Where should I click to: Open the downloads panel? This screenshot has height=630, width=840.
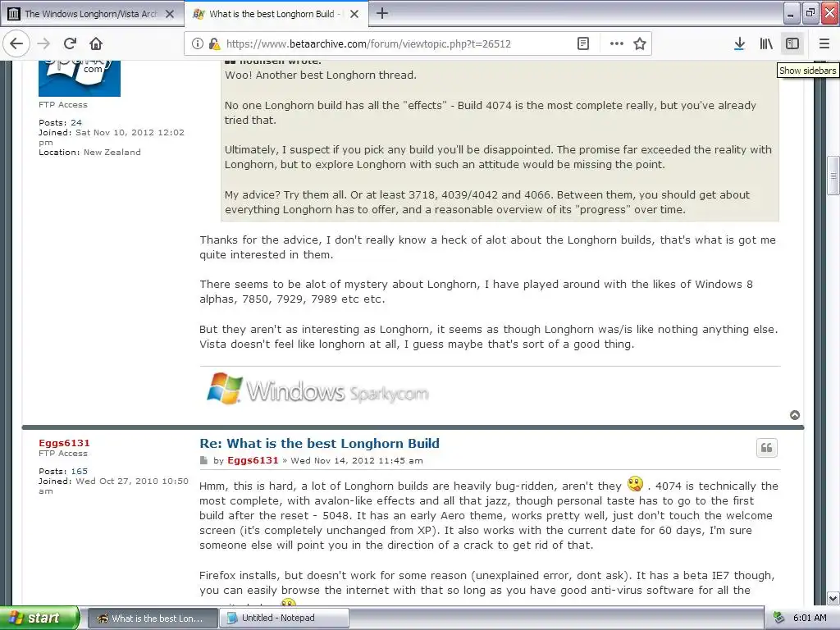point(739,43)
